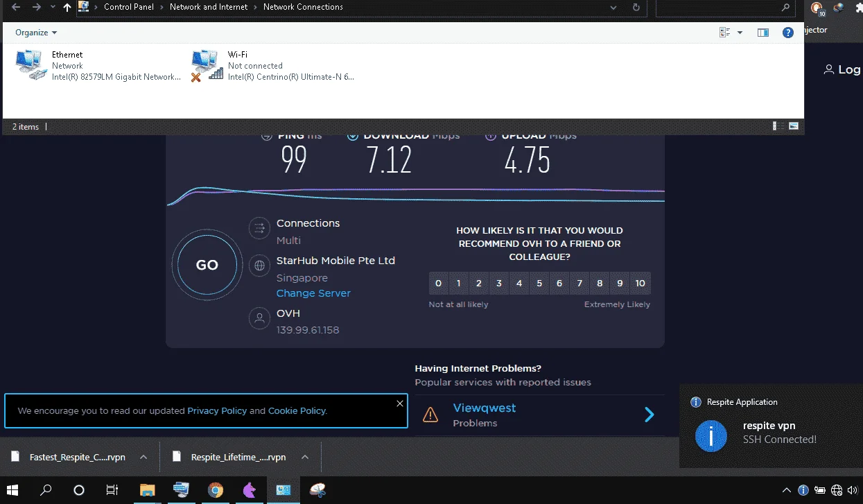Click ping value 99

pos(294,160)
